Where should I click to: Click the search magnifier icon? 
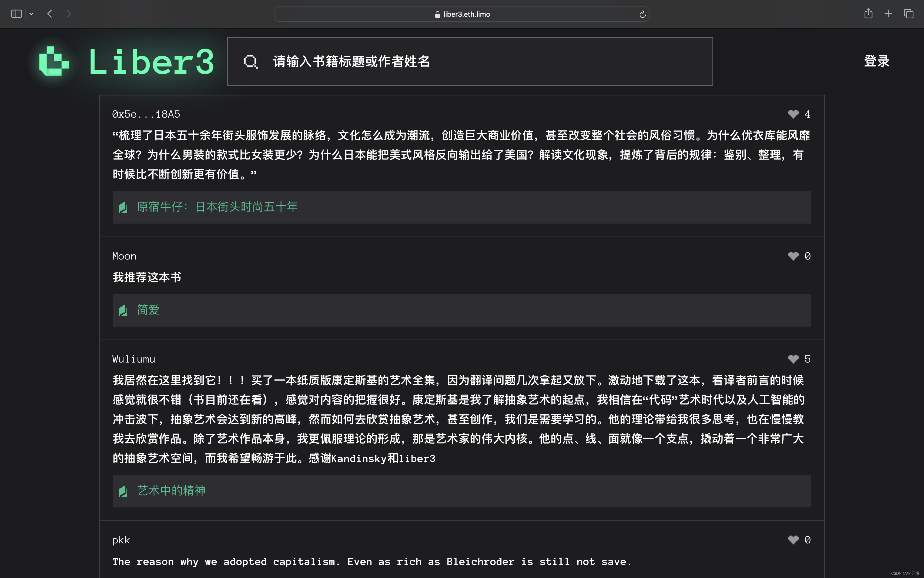pyautogui.click(x=250, y=62)
